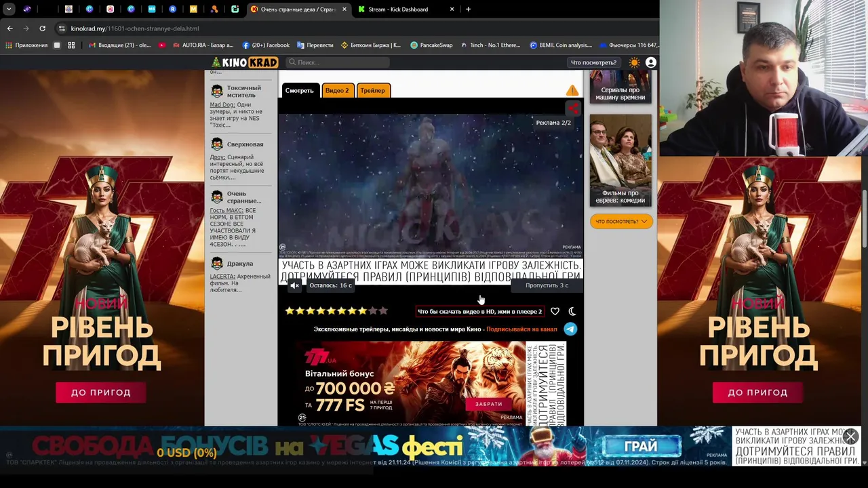Click the KinoKrad site logo
The width and height of the screenshot is (868, 488).
tap(244, 62)
